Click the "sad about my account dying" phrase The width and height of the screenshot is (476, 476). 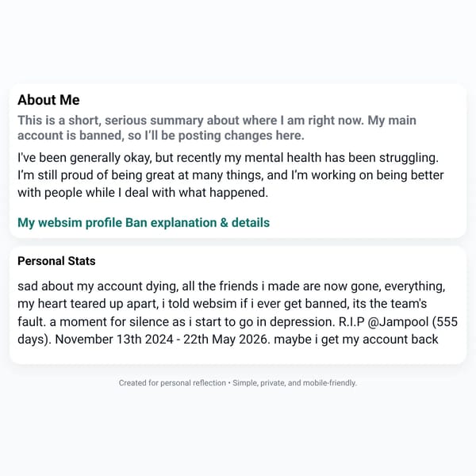[x=98, y=286]
